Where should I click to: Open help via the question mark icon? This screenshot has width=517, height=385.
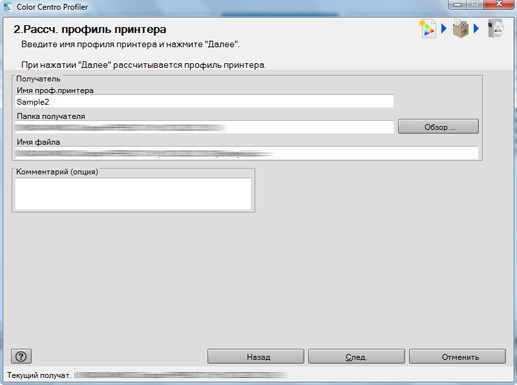click(x=21, y=356)
